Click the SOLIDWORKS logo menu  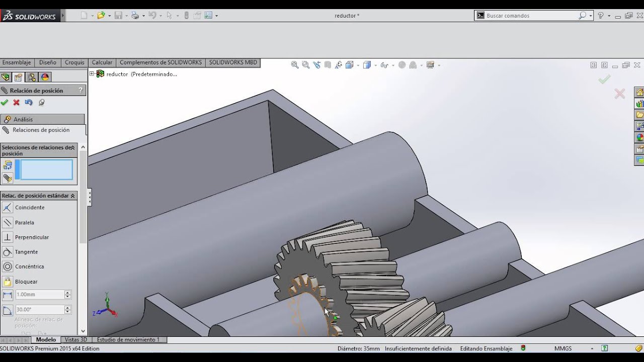(30, 16)
